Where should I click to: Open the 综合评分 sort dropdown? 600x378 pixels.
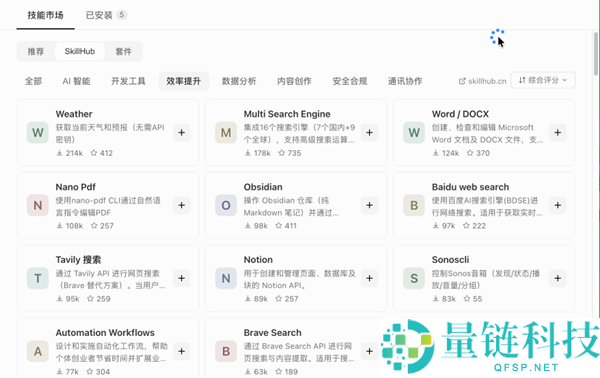point(543,80)
